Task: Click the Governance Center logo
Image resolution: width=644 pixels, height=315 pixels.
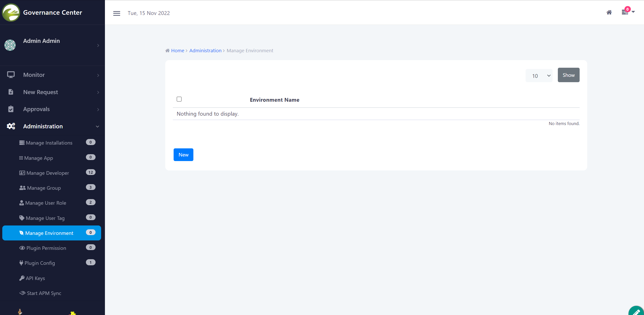Action: 11,12
